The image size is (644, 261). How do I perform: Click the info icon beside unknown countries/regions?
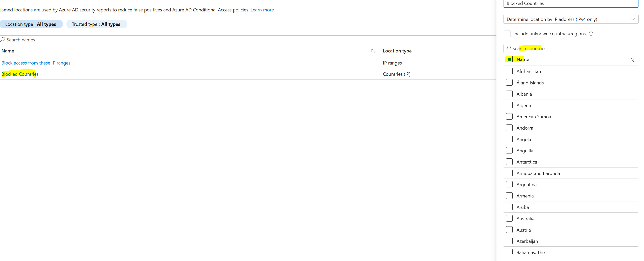[x=591, y=34]
